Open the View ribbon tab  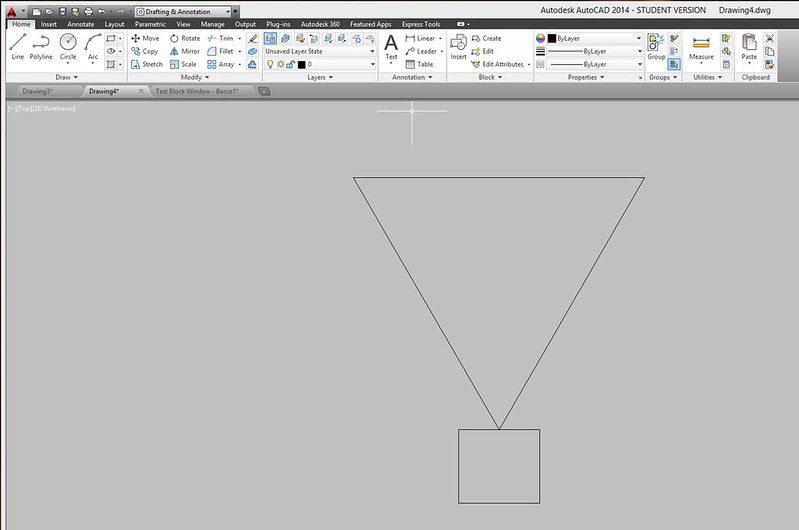click(183, 24)
